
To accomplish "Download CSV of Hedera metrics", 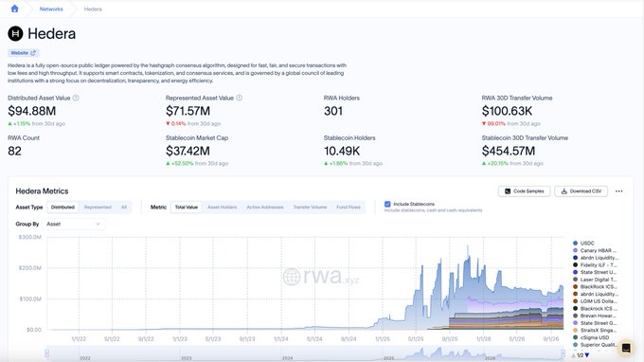I will (581, 191).
